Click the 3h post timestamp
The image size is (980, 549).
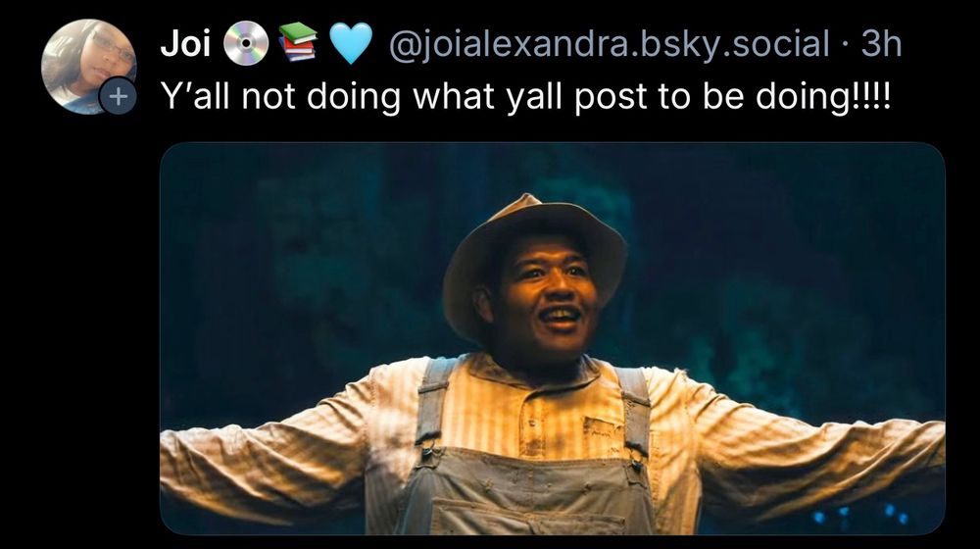point(881,44)
